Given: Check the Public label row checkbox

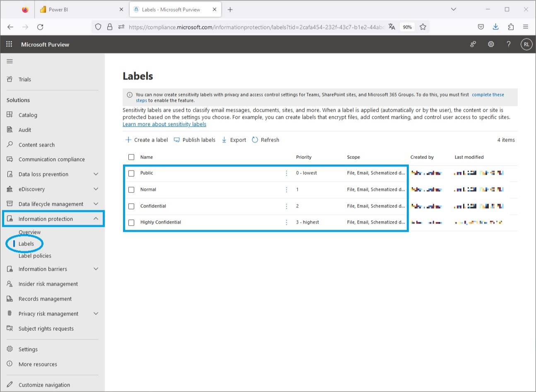Looking at the screenshot, I should (x=131, y=173).
